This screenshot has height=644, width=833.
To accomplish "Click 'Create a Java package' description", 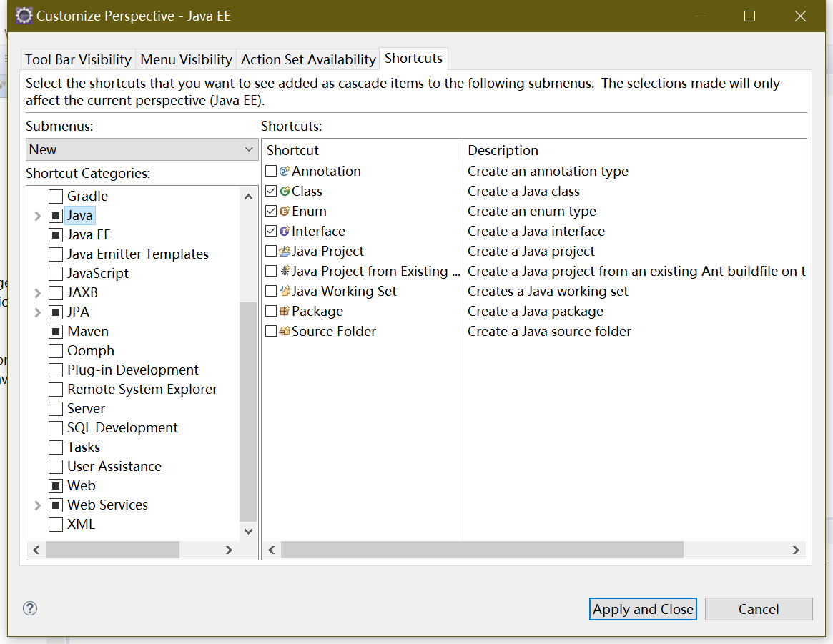I will click(x=536, y=311).
